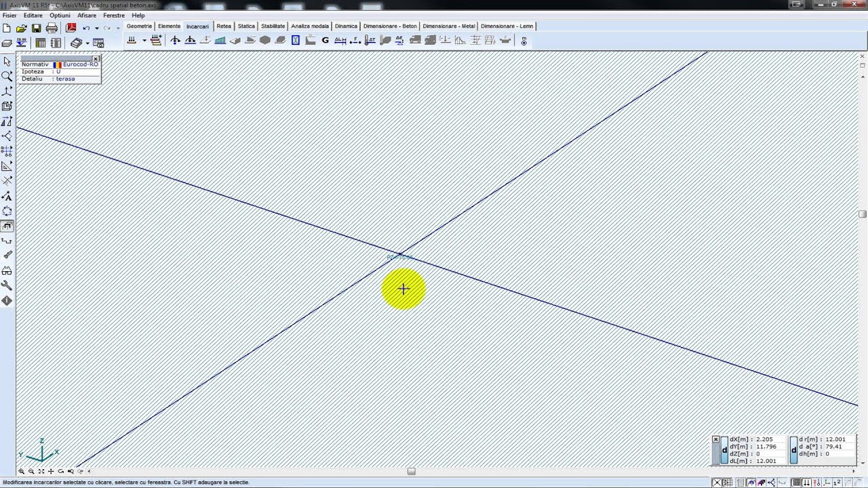The image size is (868, 488).
Task: Switch to the Retea tab
Action: pos(224,26)
